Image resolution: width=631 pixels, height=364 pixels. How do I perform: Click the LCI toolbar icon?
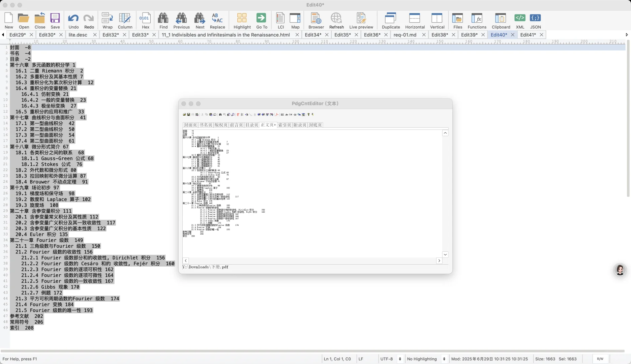(281, 21)
